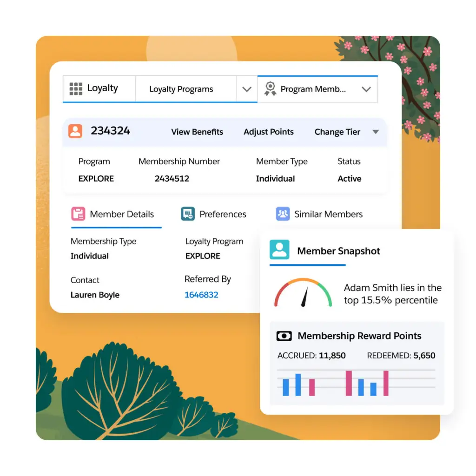Click the pink Member Details card icon

(78, 214)
